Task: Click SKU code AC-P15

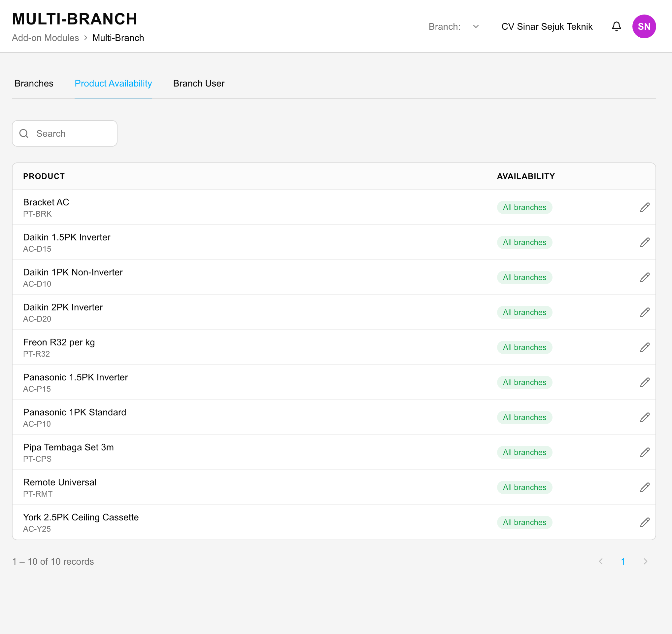Action: (x=37, y=389)
